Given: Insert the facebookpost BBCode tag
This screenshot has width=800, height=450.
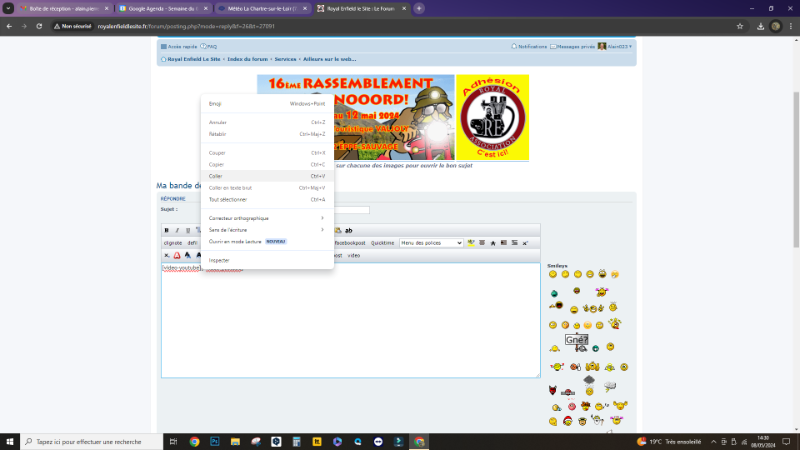Looking at the screenshot, I should coord(350,243).
